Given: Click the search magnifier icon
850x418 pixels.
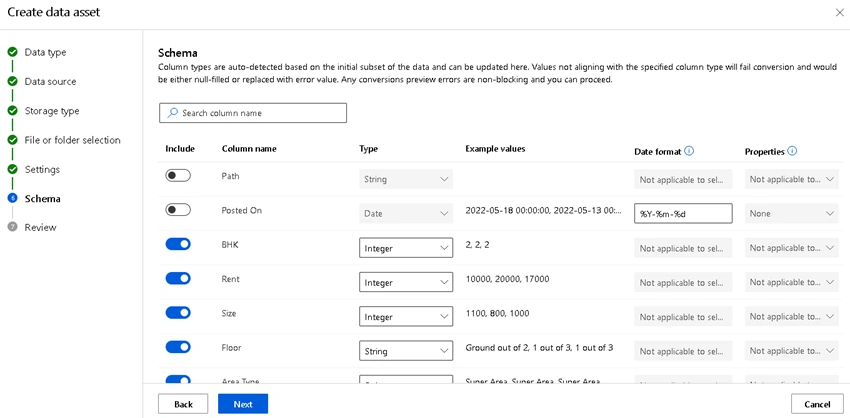Looking at the screenshot, I should pos(172,113).
